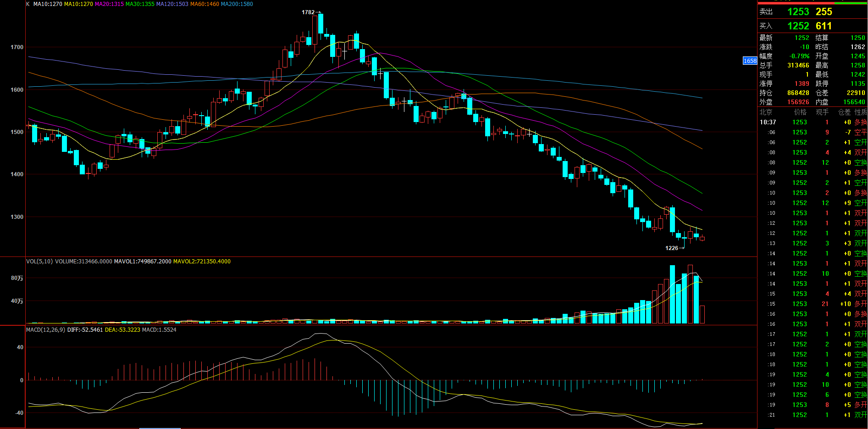Click the 1226 low price marker
This screenshot has width=868, height=429.
coord(672,248)
